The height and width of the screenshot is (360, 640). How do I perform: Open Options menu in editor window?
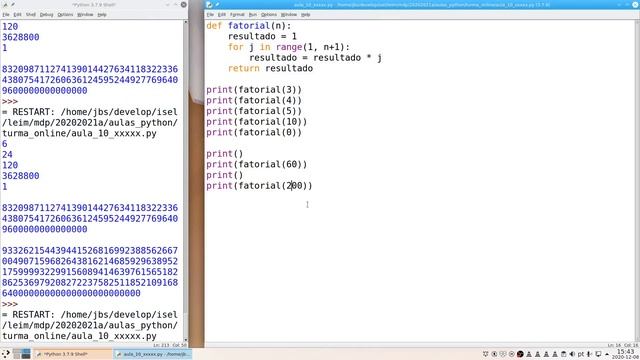click(269, 14)
